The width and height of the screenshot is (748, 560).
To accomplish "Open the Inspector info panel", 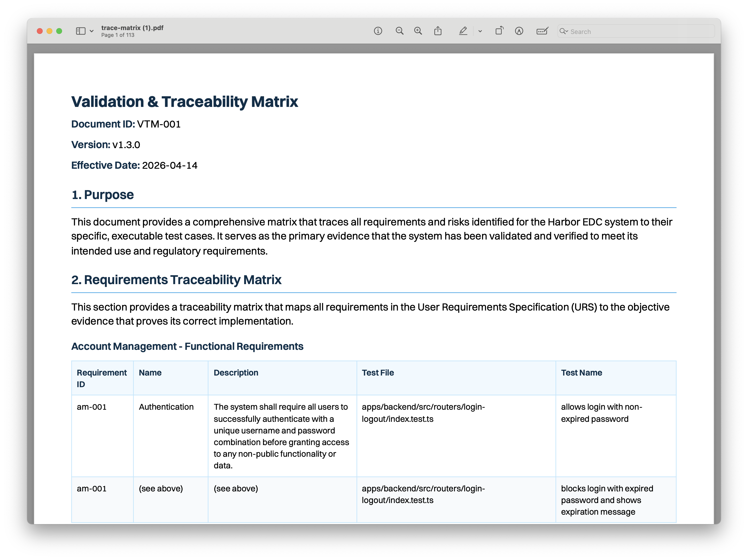I will [378, 31].
